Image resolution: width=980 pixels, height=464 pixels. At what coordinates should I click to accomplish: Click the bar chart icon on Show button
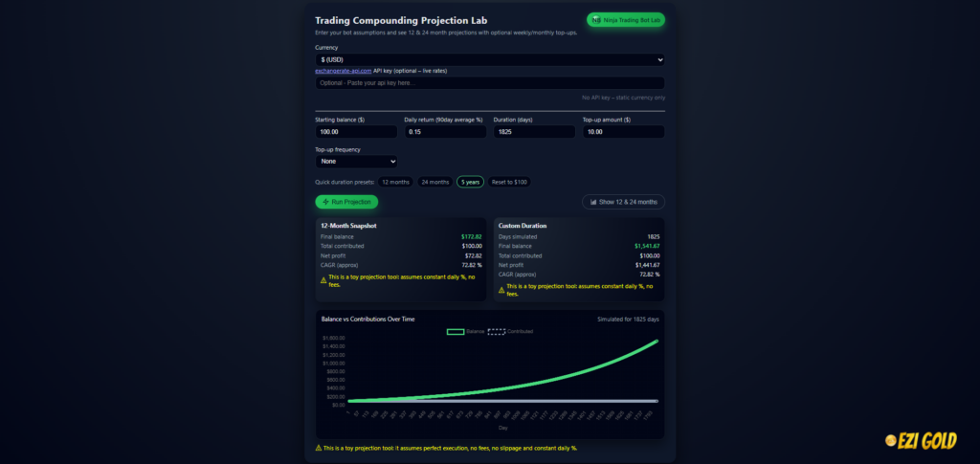coord(593,202)
